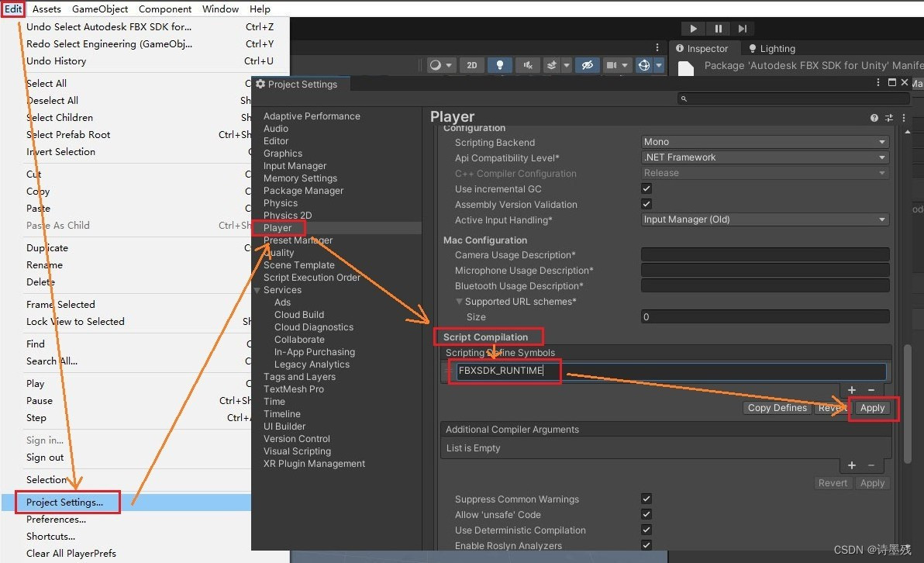Toggle hidden objects visibility eye icon
The height and width of the screenshot is (563, 924).
588,65
